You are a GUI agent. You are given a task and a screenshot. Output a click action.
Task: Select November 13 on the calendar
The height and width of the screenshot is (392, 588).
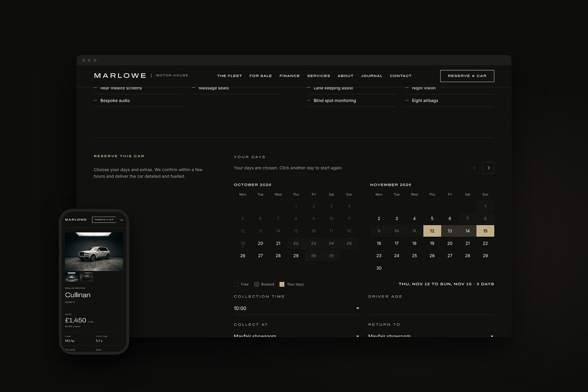[x=450, y=231]
